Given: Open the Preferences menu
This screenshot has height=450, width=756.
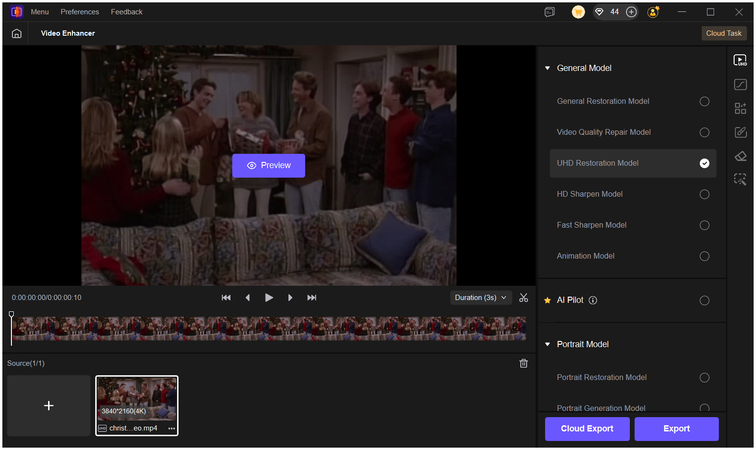Looking at the screenshot, I should [x=79, y=12].
